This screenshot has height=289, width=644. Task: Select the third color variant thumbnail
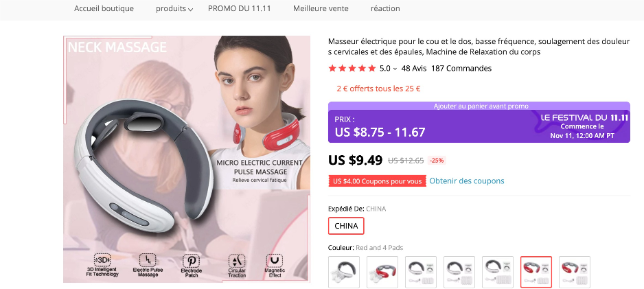(x=421, y=271)
